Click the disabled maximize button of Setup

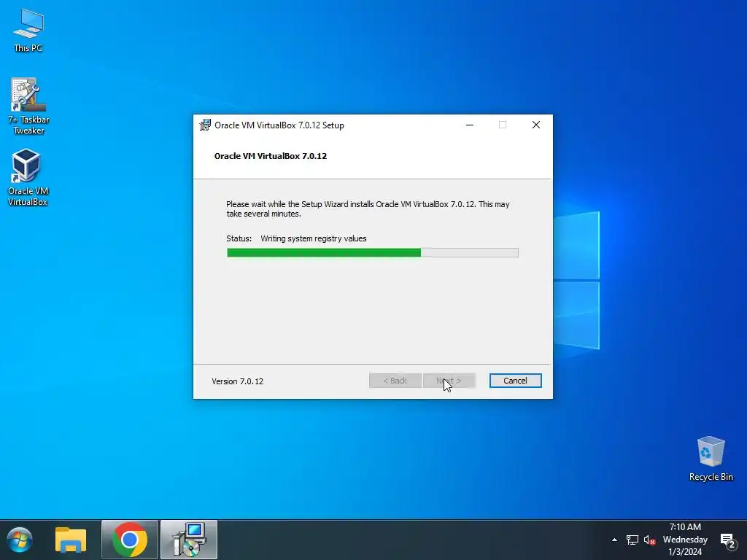[503, 125]
